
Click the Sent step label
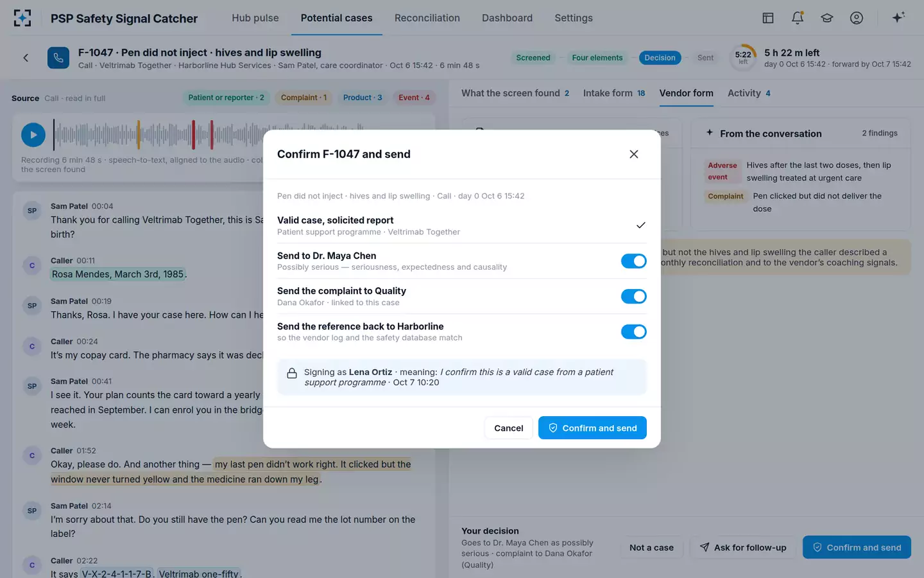point(705,58)
